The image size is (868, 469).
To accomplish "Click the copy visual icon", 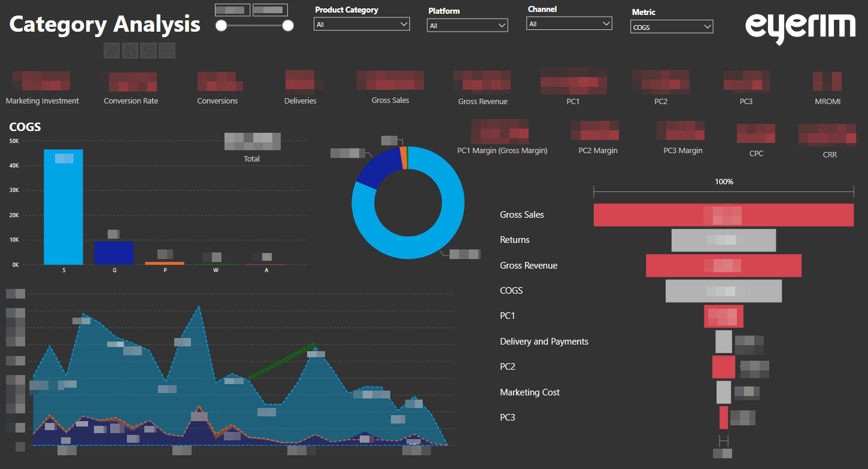I will point(130,51).
